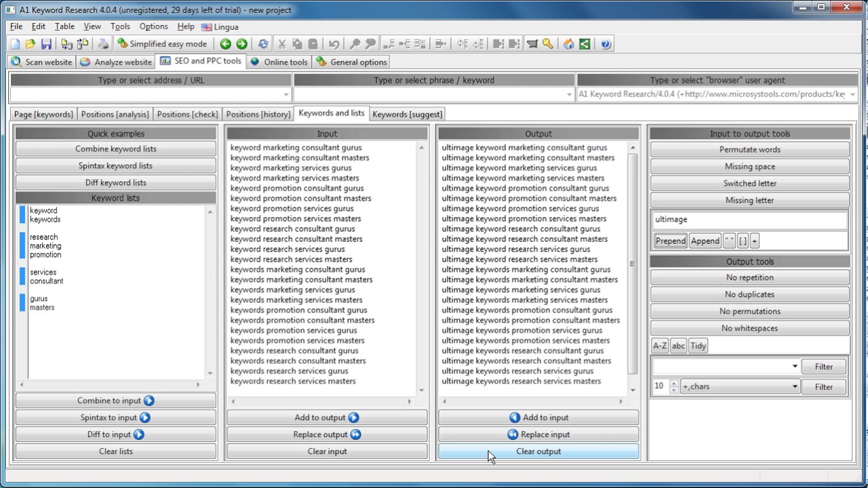Screen dimensions: 868x488
Task: Click the Output list vertical scrollbar
Action: click(x=633, y=268)
